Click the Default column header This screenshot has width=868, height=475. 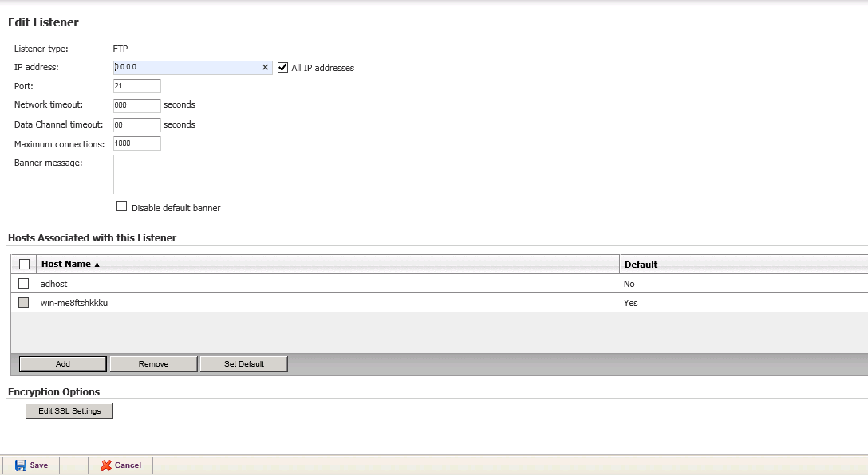(641, 265)
